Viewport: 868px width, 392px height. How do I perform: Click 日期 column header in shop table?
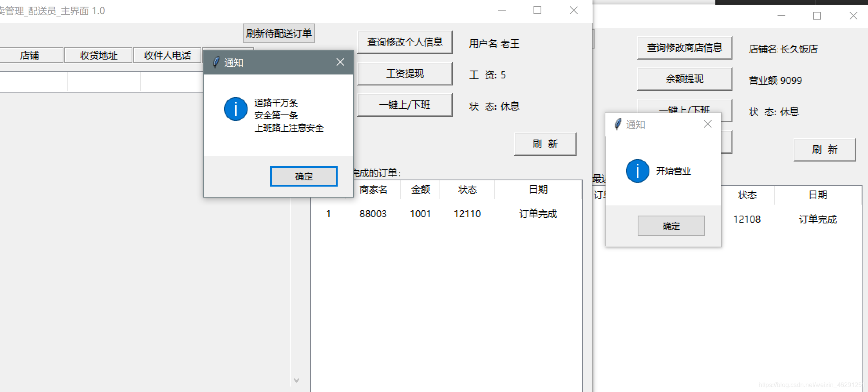point(818,195)
